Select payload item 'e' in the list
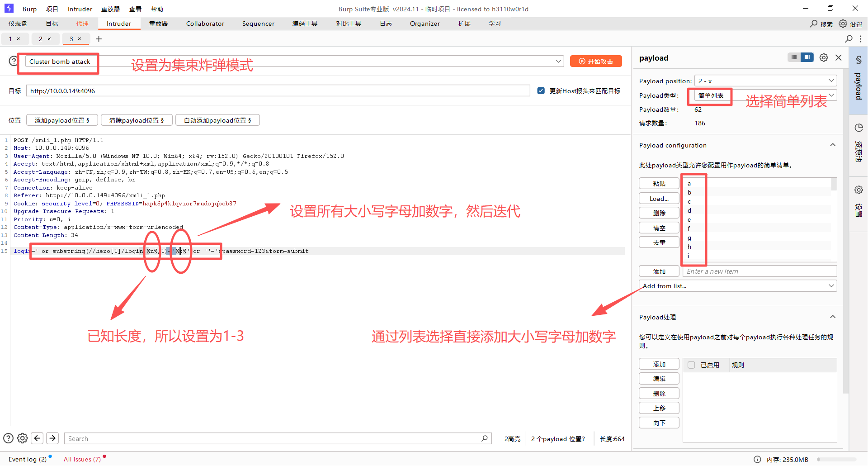The image size is (868, 466). (757, 219)
